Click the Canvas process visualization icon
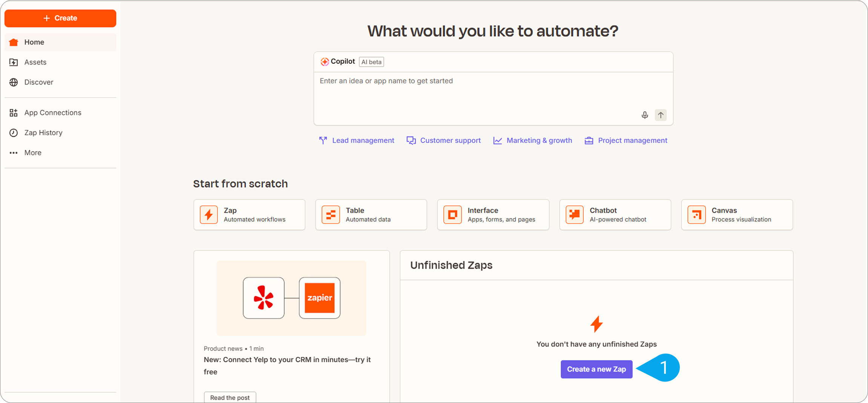The height and width of the screenshot is (403, 868). tap(696, 215)
